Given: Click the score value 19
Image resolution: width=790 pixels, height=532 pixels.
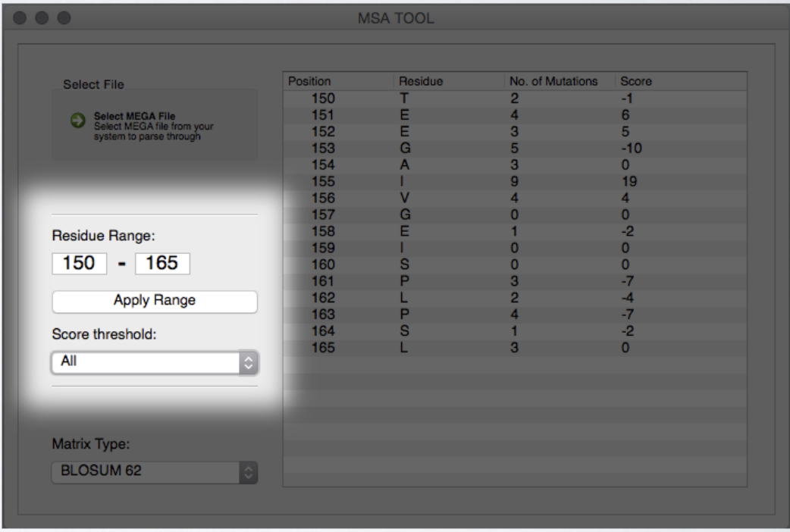Looking at the screenshot, I should click(629, 182).
